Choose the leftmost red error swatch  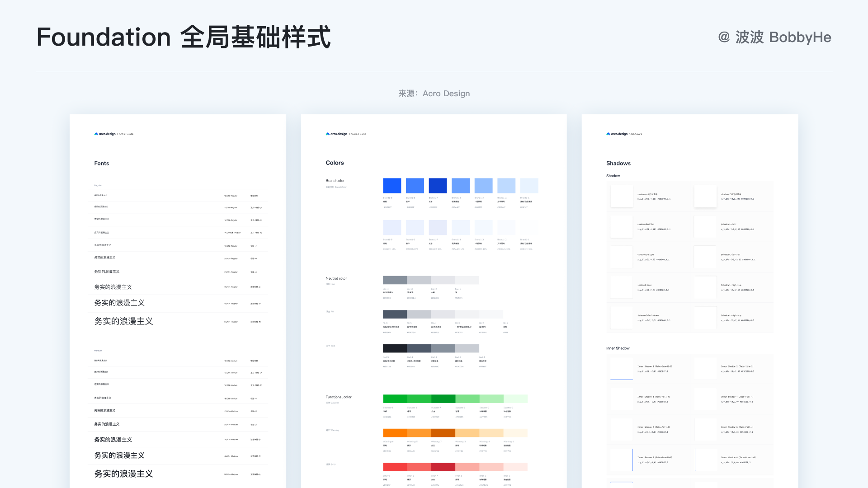point(395,467)
